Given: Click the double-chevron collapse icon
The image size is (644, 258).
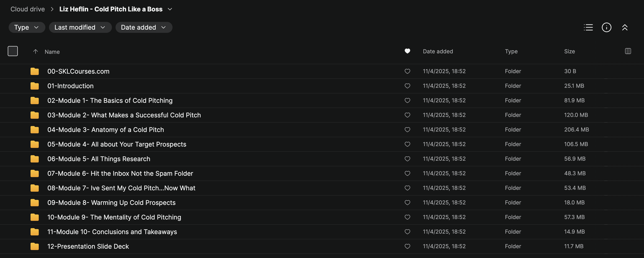Looking at the screenshot, I should (x=624, y=27).
